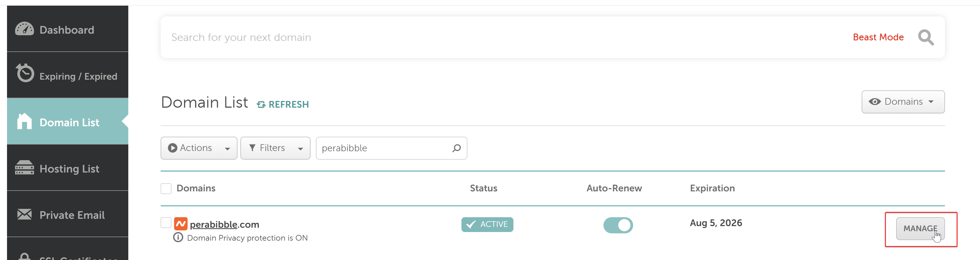This screenshot has width=980, height=260.
Task: Click the 'Search for your next domain' field
Action: [495, 37]
